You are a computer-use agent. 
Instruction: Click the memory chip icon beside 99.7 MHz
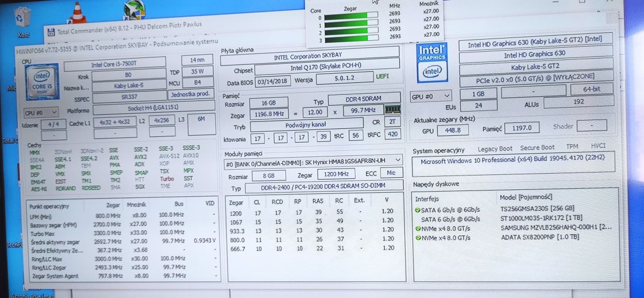click(x=391, y=110)
